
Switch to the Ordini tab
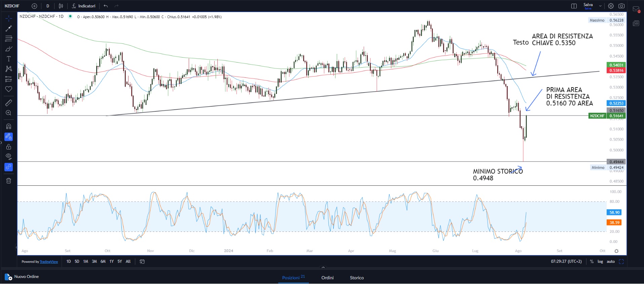coord(327,278)
